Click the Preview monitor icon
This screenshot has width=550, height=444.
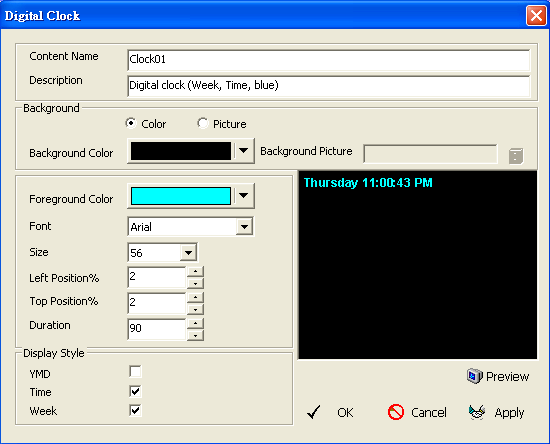pos(475,376)
